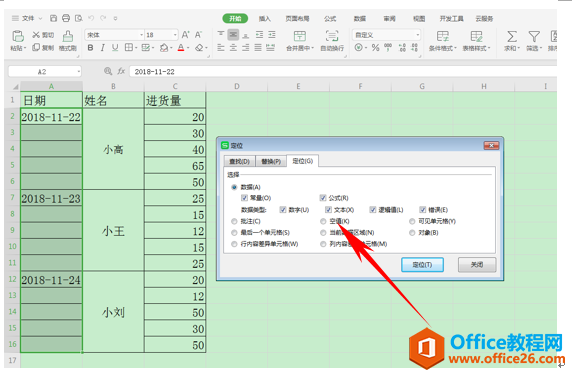Click the 定位(T) button in the dialog

(x=422, y=265)
